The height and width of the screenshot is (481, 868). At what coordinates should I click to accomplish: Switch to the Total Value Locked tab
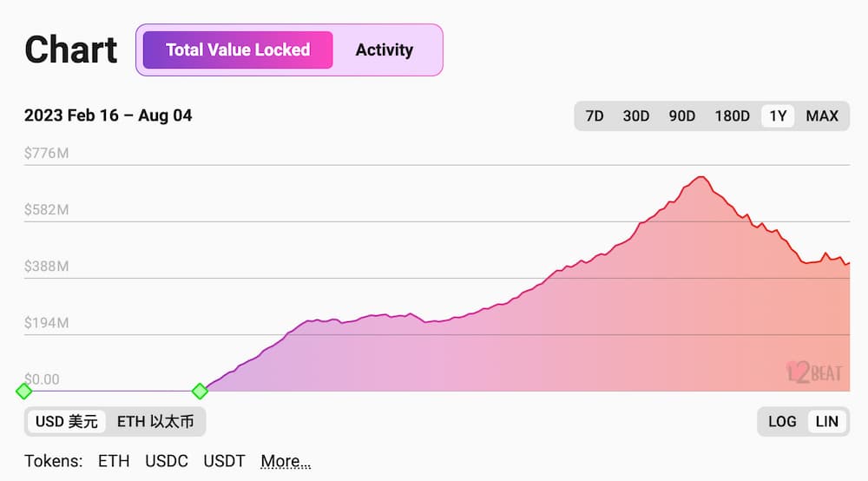(x=238, y=49)
